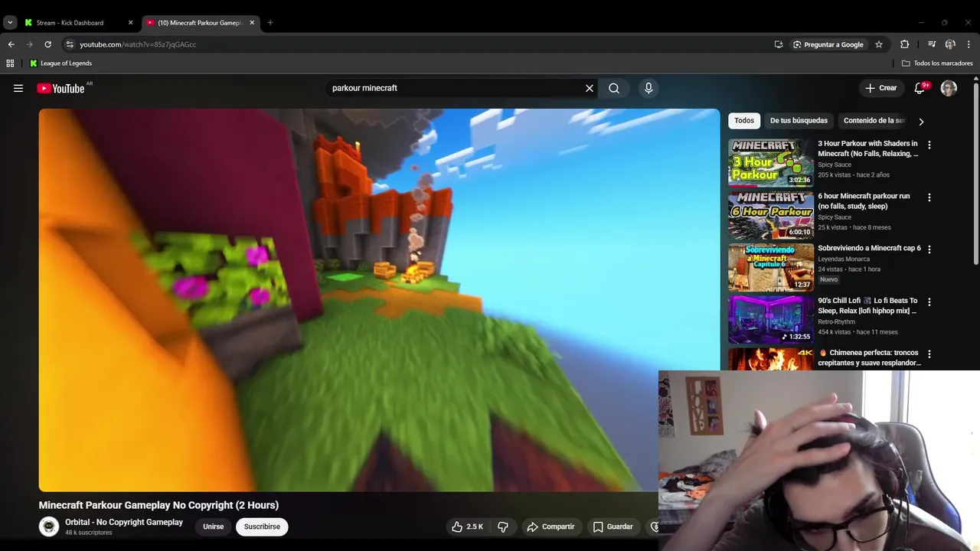Close the Minecraft Parkour Gameplay tab
The image size is (980, 551).
(x=252, y=23)
